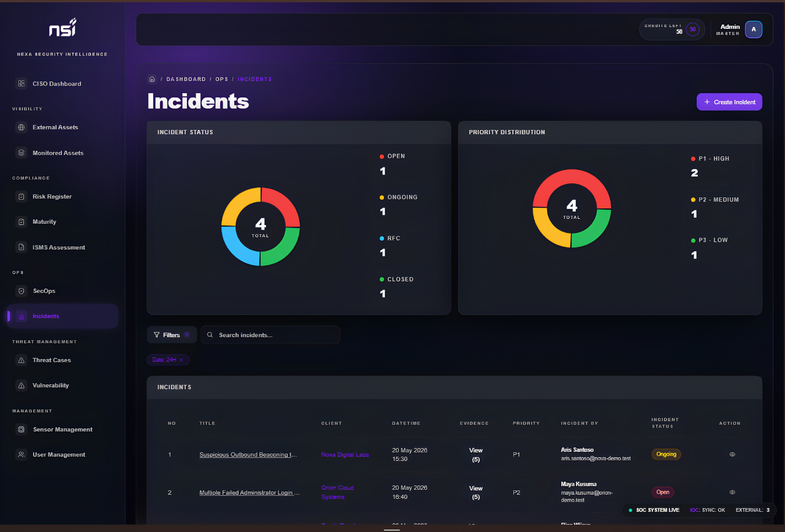Click the Risk Register clipboard icon

(21, 197)
